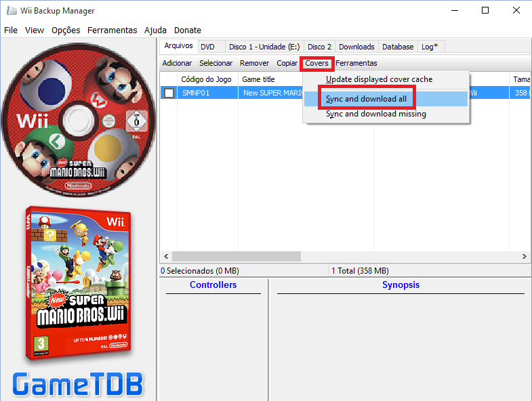Tick the checkbox for game SMNP01

pos(169,93)
